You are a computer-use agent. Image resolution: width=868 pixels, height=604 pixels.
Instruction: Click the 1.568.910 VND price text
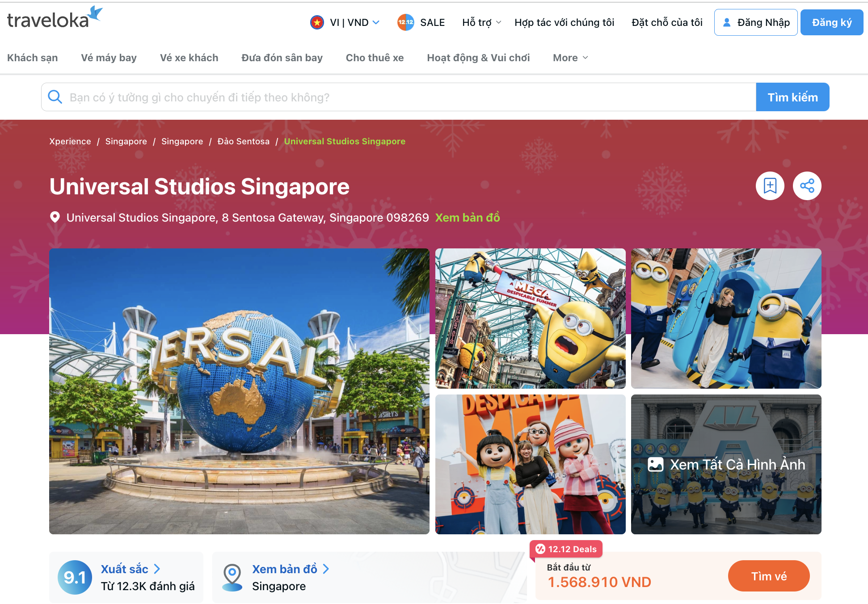[x=599, y=582]
